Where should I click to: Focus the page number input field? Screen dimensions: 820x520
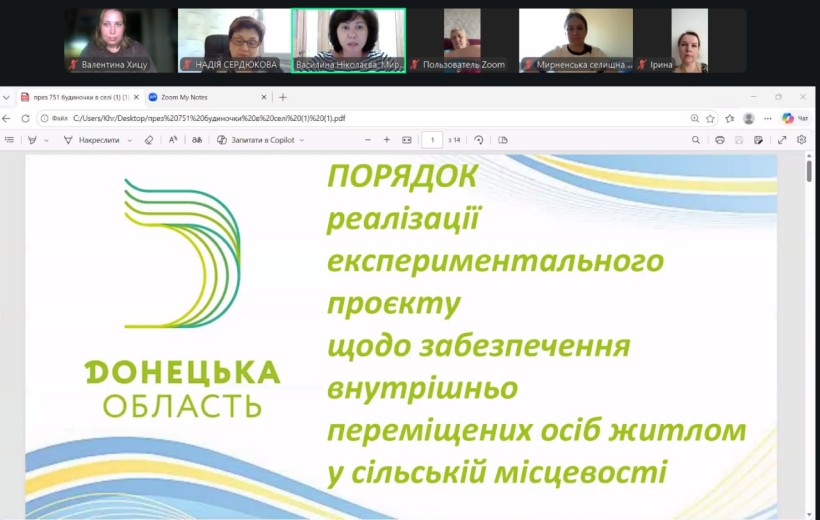(432, 140)
